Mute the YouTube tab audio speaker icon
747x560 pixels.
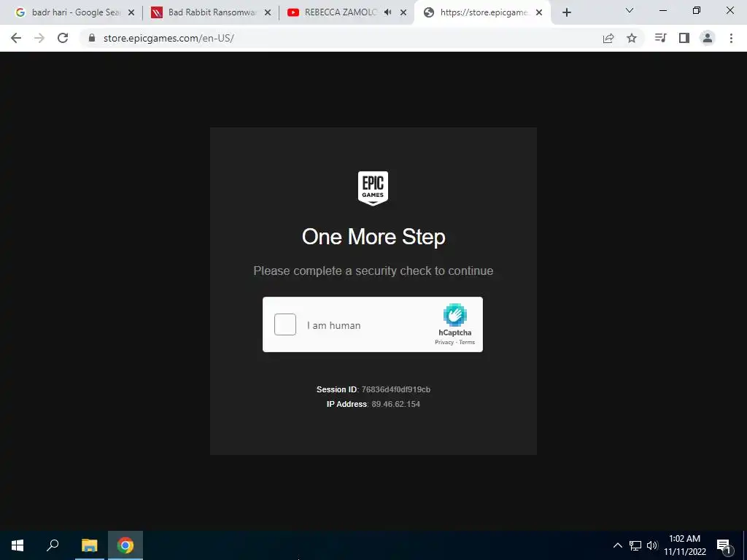388,12
